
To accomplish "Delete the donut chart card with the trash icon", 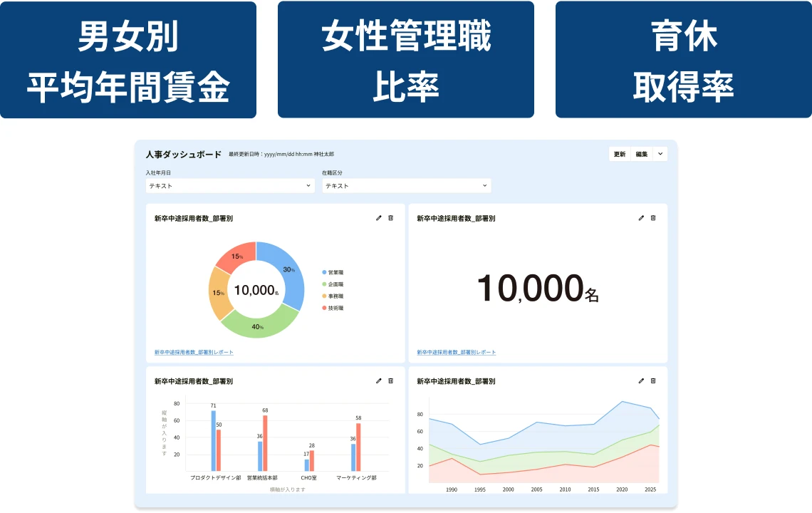I will (x=391, y=218).
